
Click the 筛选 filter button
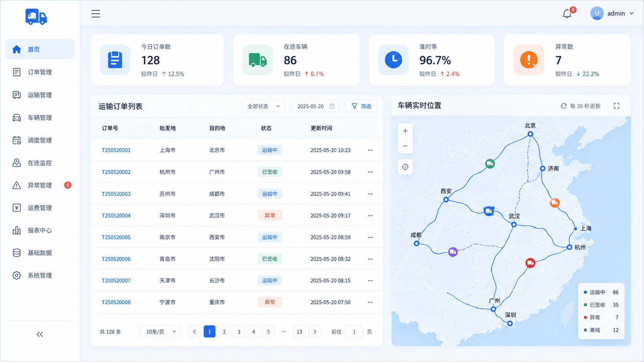click(361, 106)
